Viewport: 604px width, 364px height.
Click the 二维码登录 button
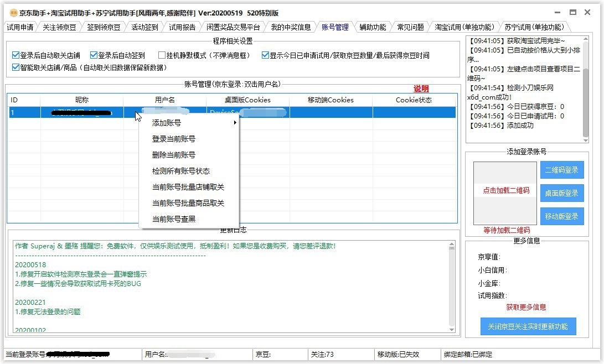coord(561,170)
